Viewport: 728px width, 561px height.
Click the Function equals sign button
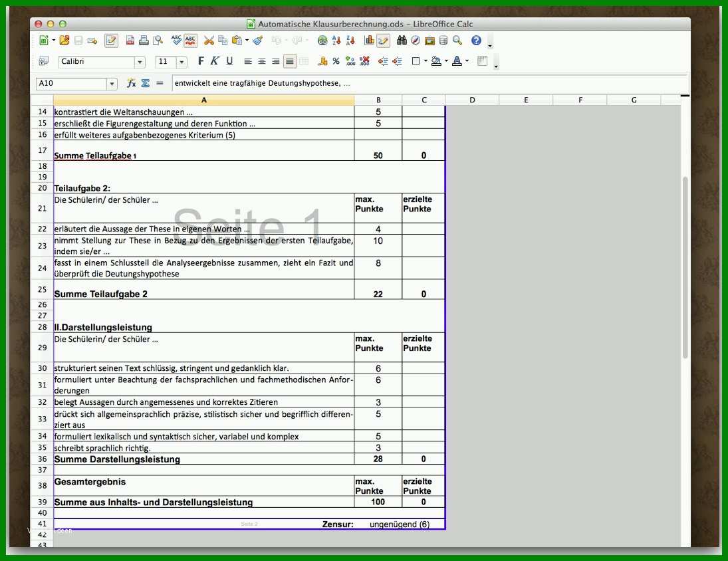point(160,84)
